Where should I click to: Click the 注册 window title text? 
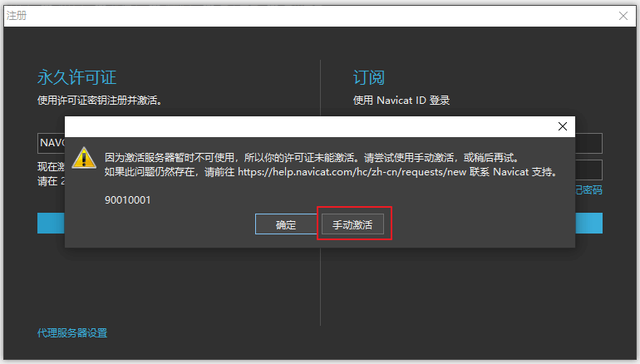tap(16, 16)
